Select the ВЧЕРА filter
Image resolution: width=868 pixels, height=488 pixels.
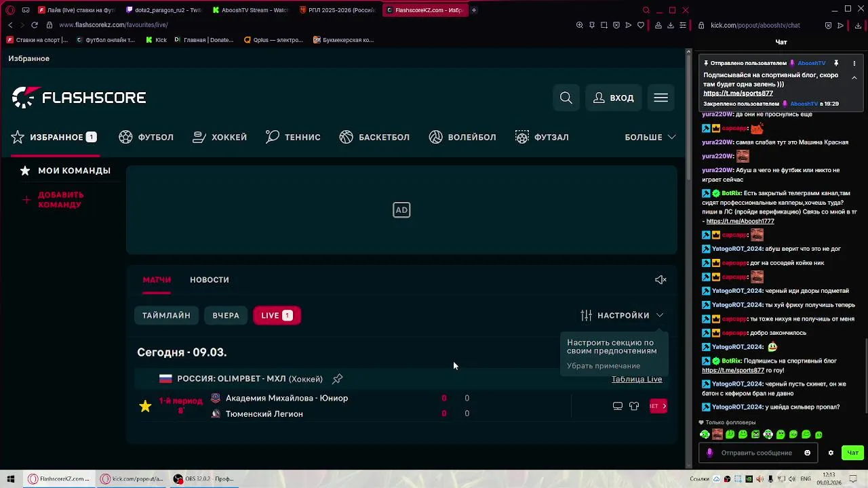(x=226, y=315)
